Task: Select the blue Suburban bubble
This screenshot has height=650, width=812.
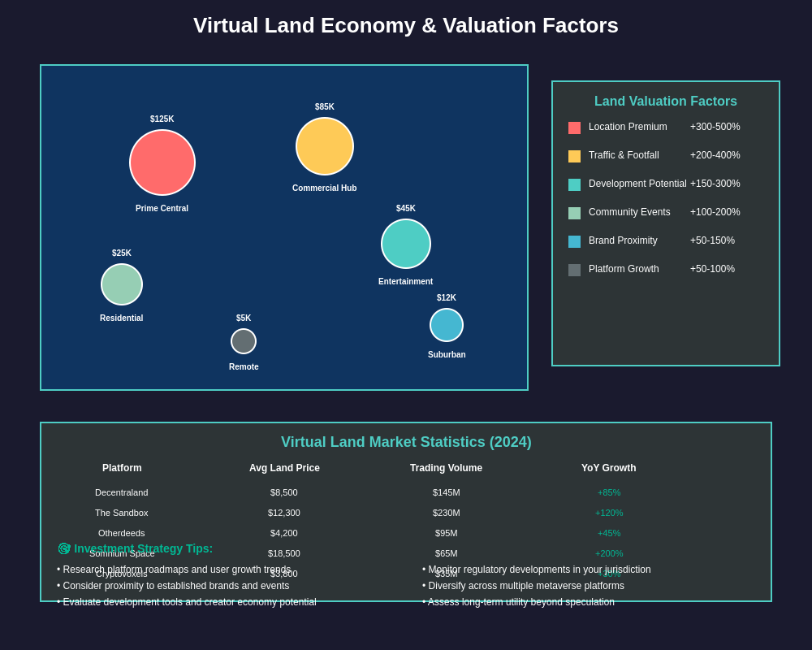Action: click(447, 325)
